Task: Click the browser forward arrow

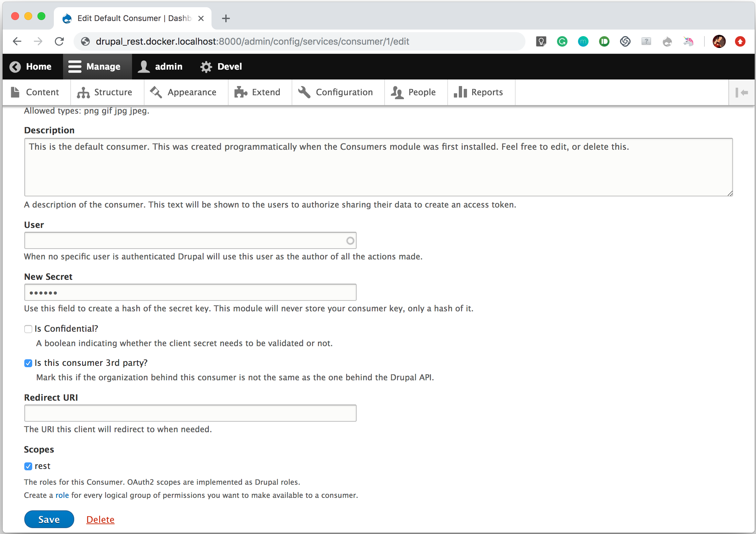Action: click(x=38, y=41)
